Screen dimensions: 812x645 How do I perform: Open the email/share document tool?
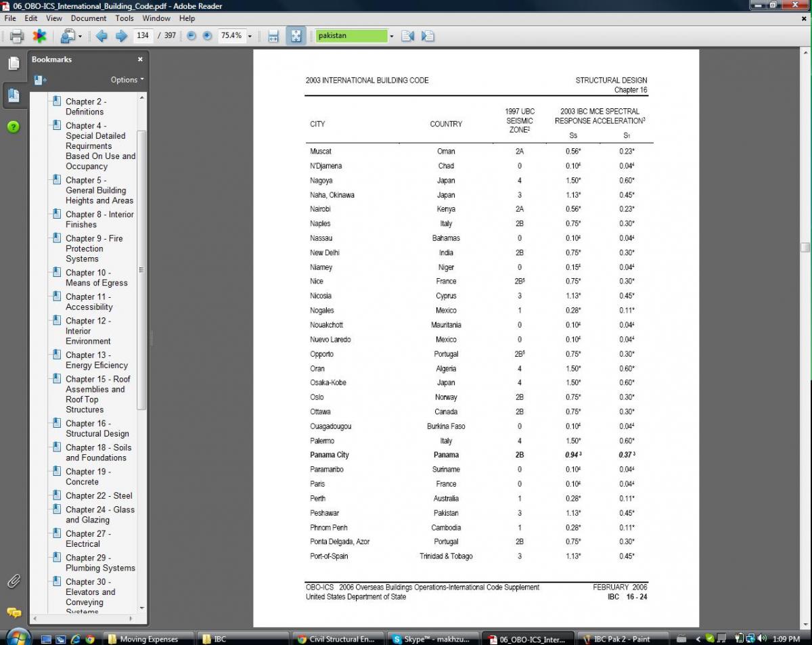pyautogui.click(x=67, y=36)
